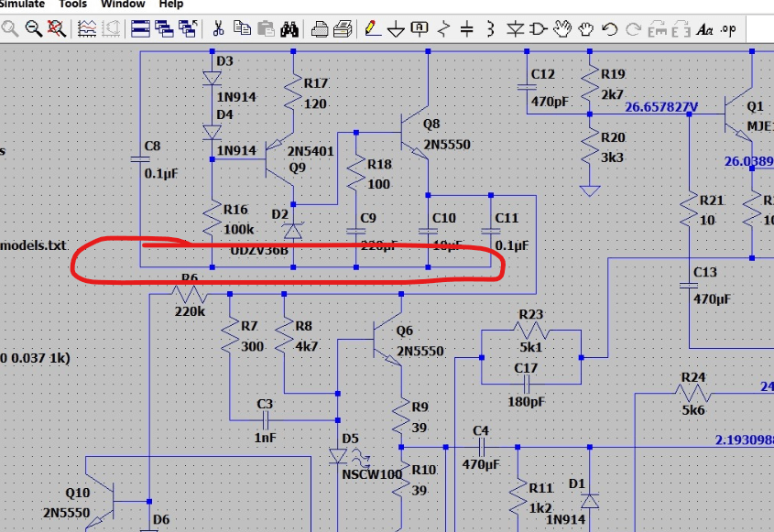Select the Place Inductor tool
This screenshot has height=532, width=774.
point(490,29)
